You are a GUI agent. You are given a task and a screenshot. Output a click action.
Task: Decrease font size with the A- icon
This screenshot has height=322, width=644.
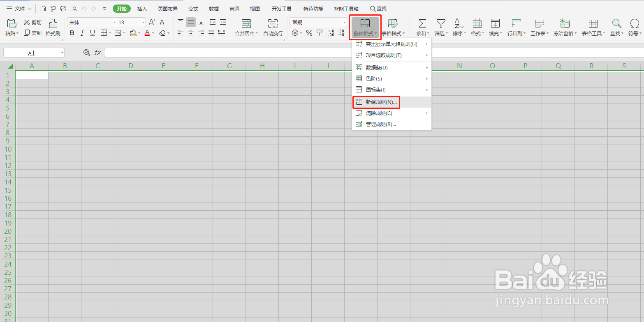pyautogui.click(x=163, y=22)
